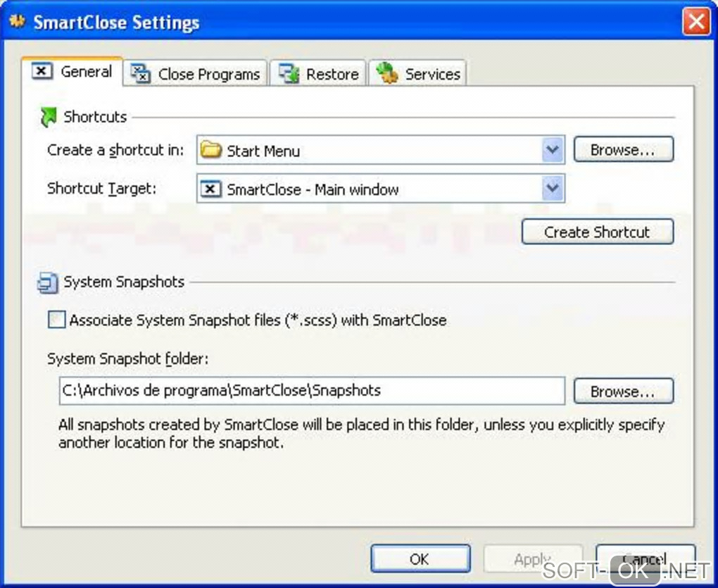Viewport: 718px width, 588px height.
Task: Select SmartClose - Main window combo text
Action: tap(313, 189)
